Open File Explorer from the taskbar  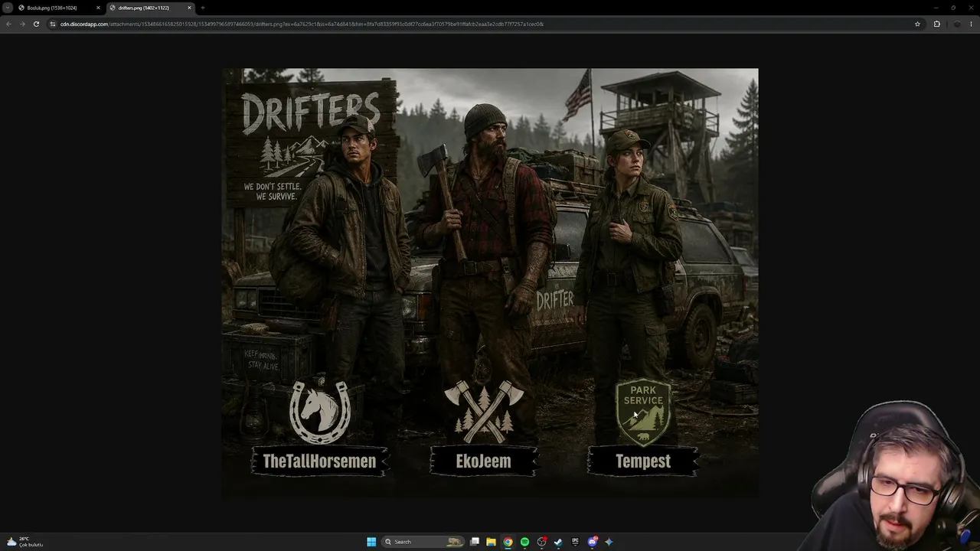[x=491, y=542]
